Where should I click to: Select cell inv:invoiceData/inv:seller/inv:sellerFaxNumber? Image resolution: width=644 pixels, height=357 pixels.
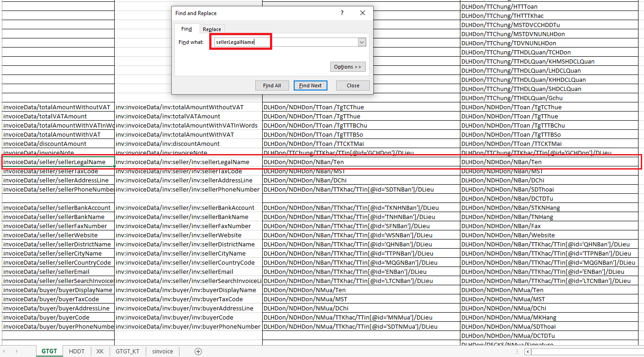click(x=188, y=226)
